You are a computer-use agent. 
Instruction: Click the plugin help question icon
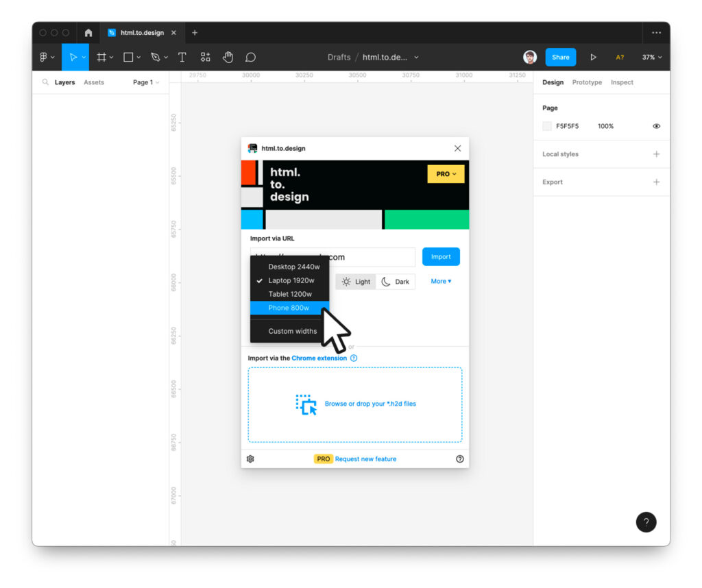click(460, 459)
